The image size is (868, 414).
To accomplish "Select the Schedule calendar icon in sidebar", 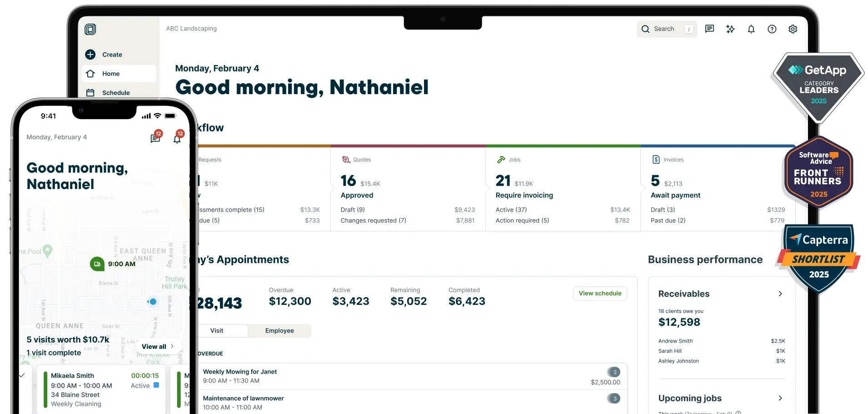I will [x=91, y=92].
